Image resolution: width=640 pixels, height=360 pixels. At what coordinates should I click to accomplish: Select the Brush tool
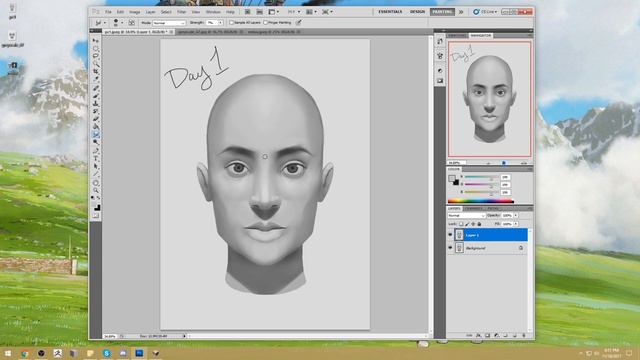coord(96,96)
